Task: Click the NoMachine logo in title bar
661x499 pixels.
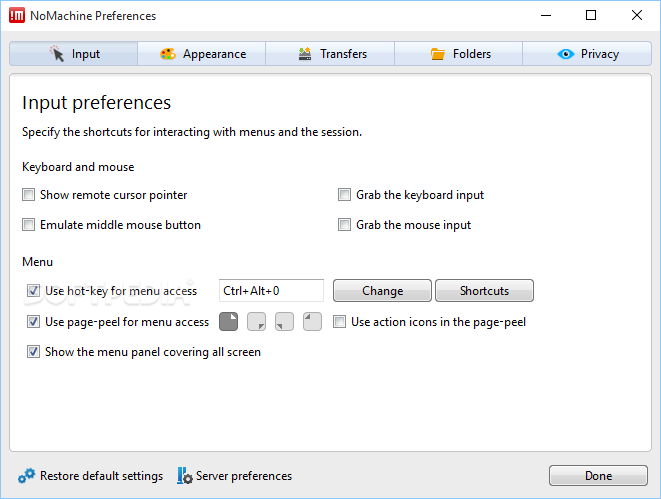Action: tap(17, 16)
